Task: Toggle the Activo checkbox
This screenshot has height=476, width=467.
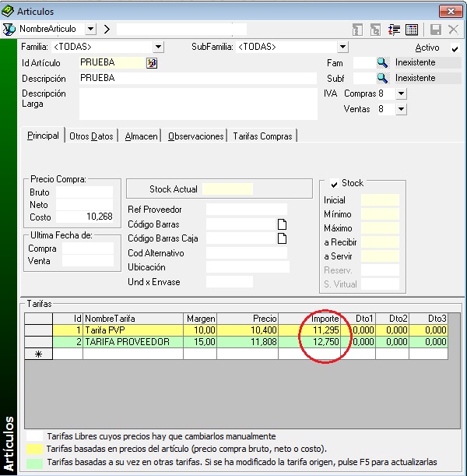Action: click(x=455, y=48)
